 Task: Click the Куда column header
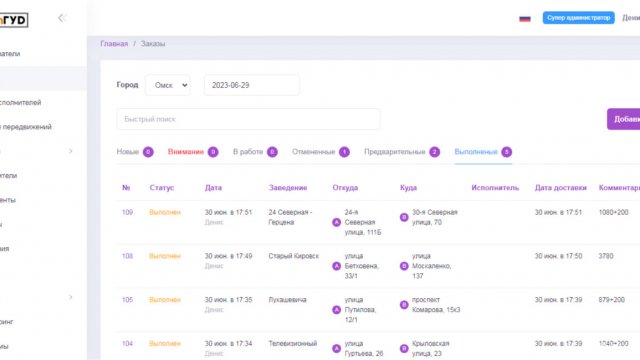(x=409, y=188)
